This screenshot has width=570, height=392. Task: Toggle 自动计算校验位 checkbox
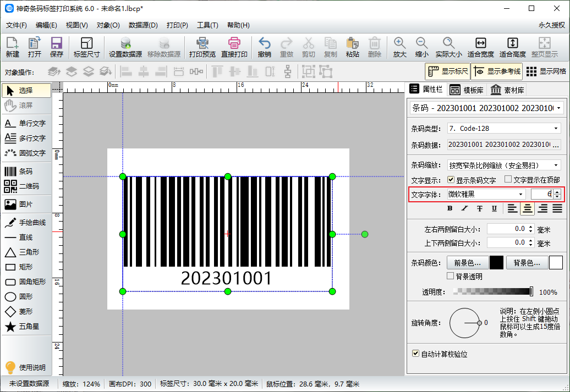(415, 354)
